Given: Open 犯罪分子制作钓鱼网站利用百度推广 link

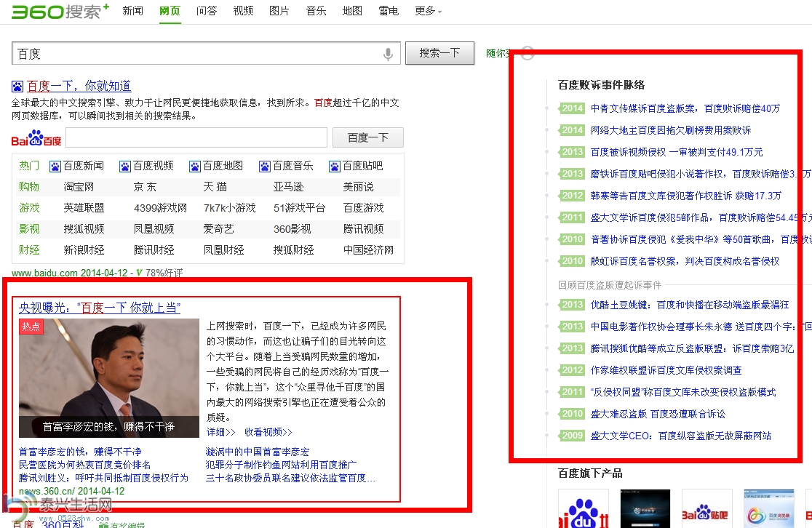Looking at the screenshot, I should (x=281, y=465).
